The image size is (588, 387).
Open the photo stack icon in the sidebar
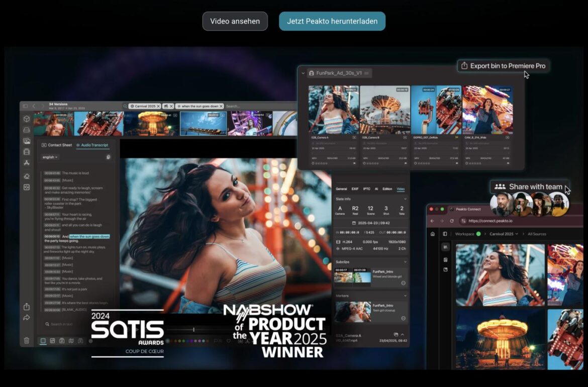click(x=27, y=141)
